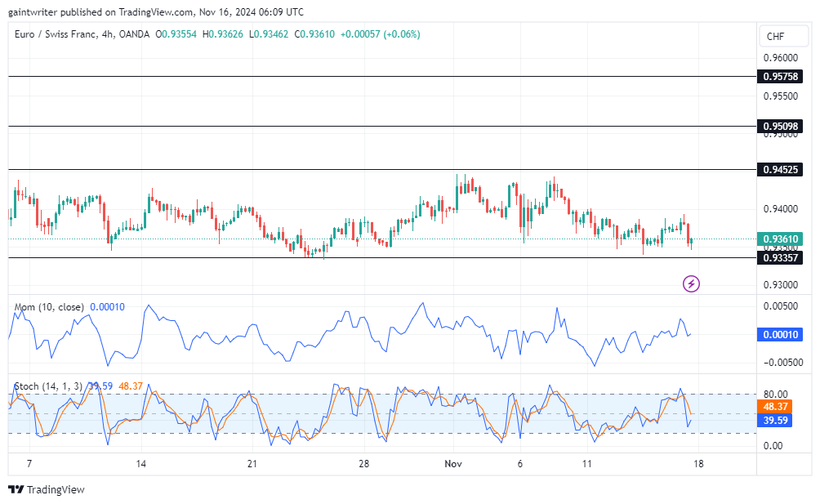Image resolution: width=820 pixels, height=504 pixels.
Task: Click the Stoch (14, 1, 3) indicator legend
Action: click(x=48, y=386)
